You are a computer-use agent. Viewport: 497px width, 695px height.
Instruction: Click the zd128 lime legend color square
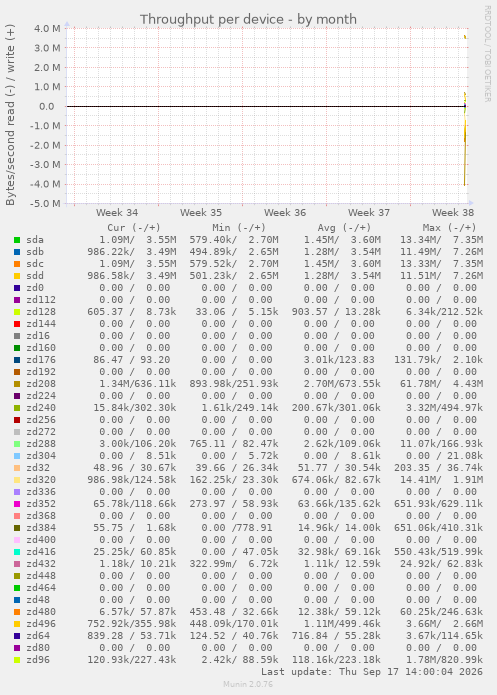tap(17, 312)
